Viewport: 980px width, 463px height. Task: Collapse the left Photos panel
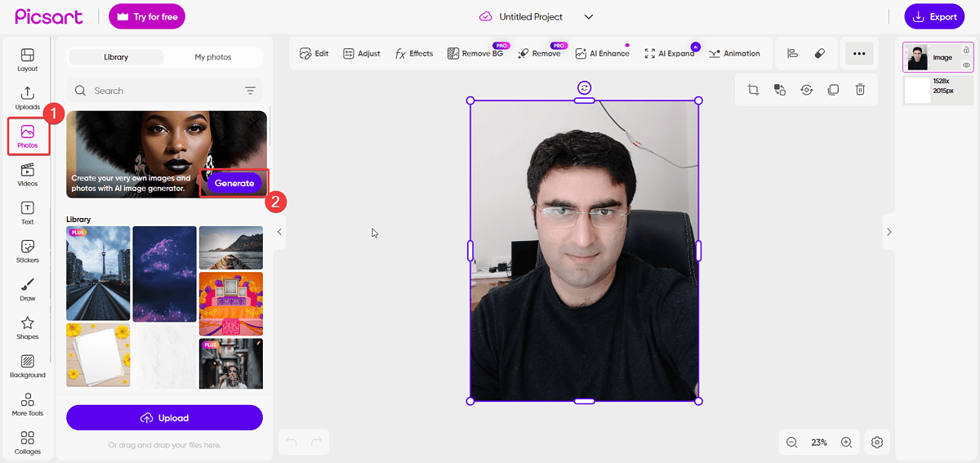point(279,232)
